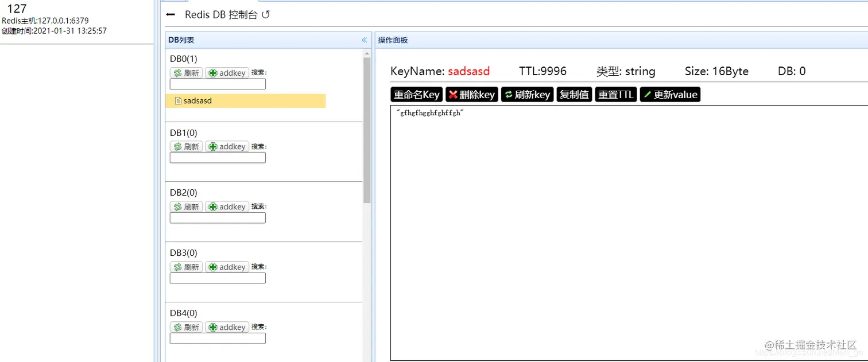The image size is (868, 362).
Task: Click the DB4(0) heading
Action: tap(184, 313)
